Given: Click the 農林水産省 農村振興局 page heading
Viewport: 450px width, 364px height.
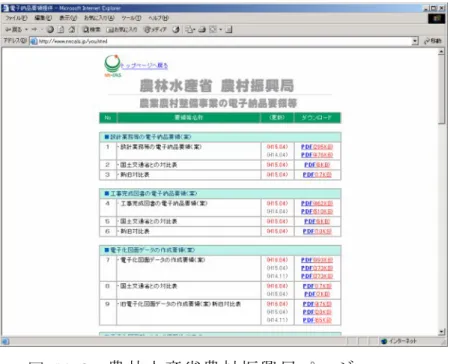Looking at the screenshot, I should point(217,86).
